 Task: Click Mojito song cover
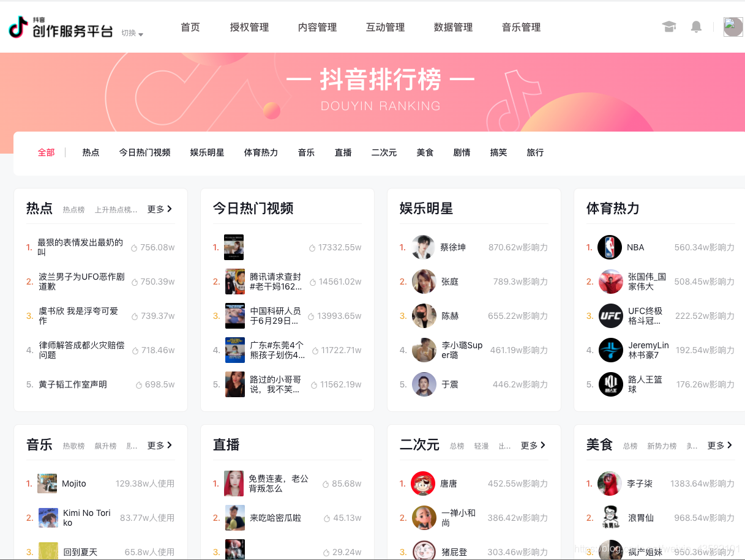tap(47, 483)
